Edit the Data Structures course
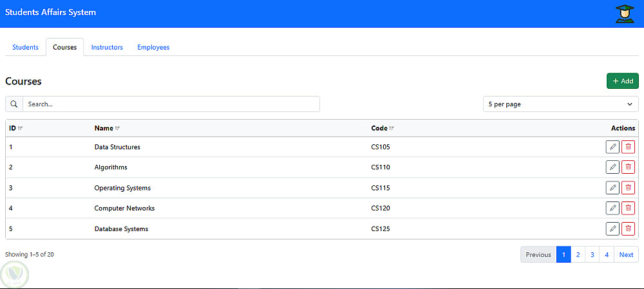Image resolution: width=644 pixels, height=289 pixels. point(612,147)
